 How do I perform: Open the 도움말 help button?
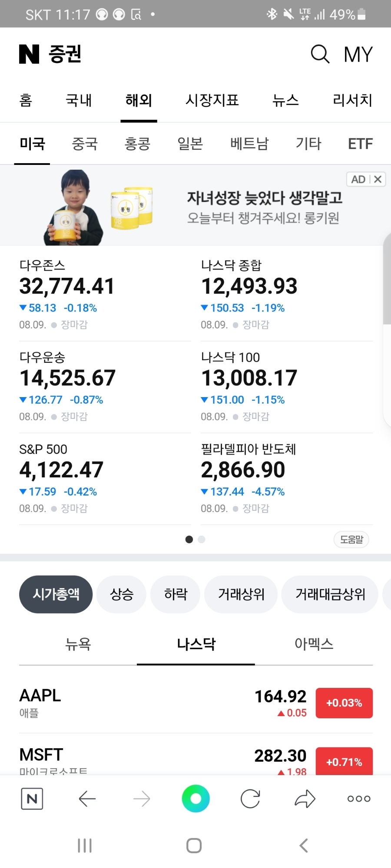(351, 539)
